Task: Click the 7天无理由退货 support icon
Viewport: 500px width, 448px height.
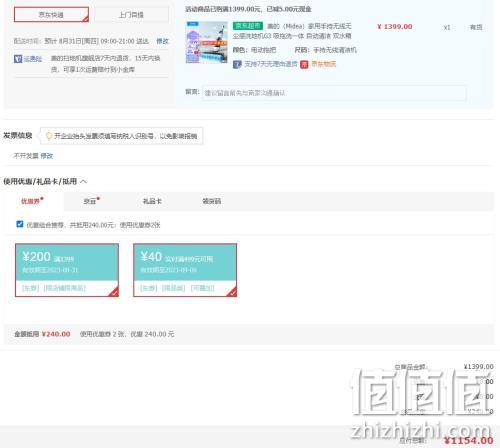Action: [237, 64]
